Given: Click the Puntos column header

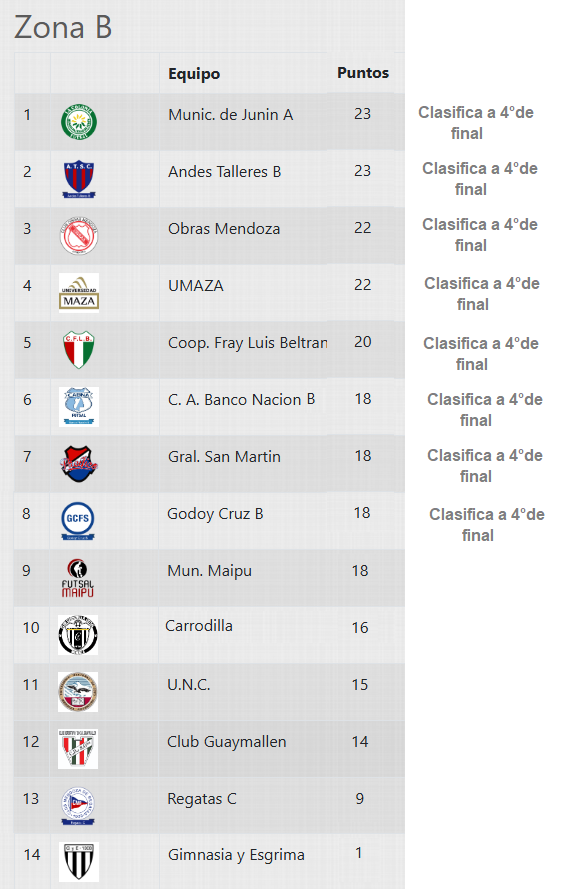Looking at the screenshot, I should click(x=363, y=73).
